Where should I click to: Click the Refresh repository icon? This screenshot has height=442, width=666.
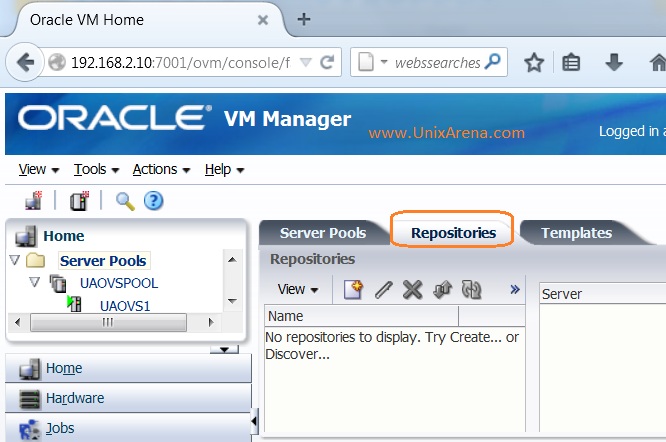coord(471,289)
